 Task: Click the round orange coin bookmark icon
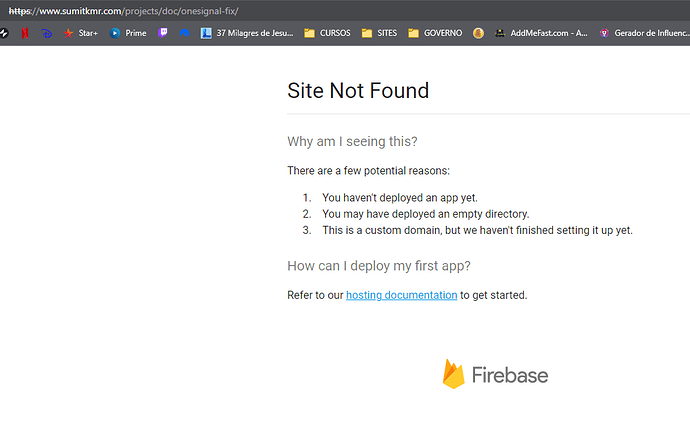click(478, 33)
